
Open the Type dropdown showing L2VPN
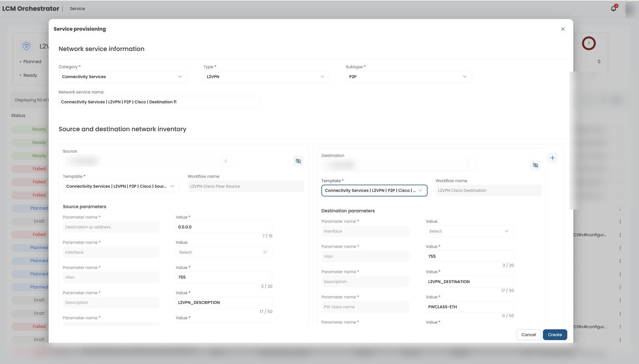266,77
